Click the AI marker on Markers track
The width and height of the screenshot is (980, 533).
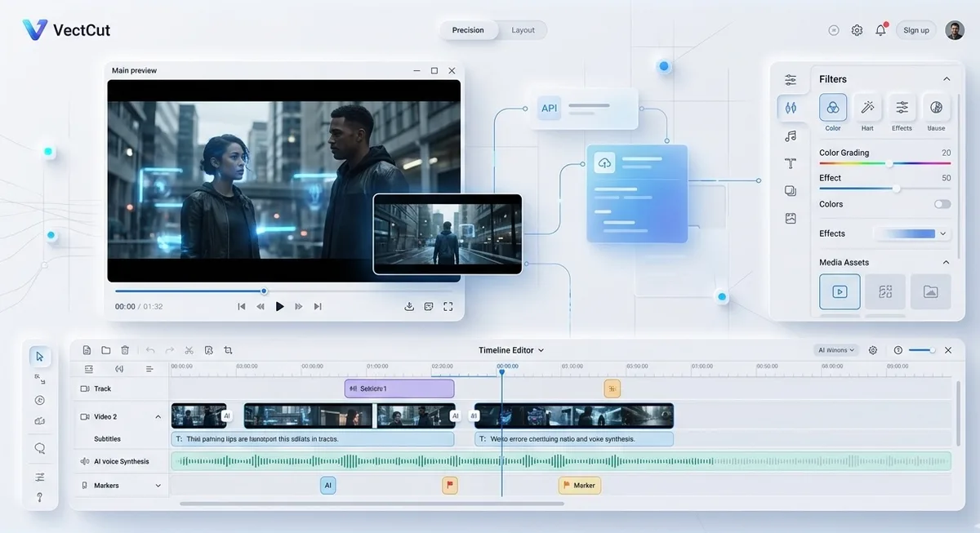(x=327, y=486)
